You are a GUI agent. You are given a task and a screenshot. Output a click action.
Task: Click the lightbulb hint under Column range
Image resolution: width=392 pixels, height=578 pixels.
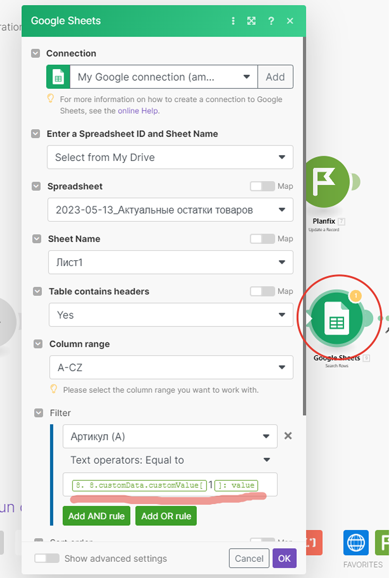point(54,389)
